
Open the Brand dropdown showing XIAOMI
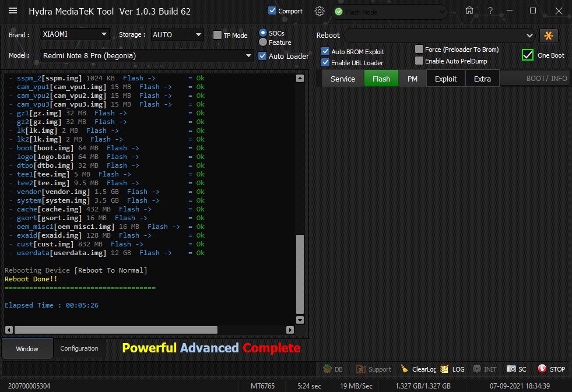pyautogui.click(x=75, y=34)
